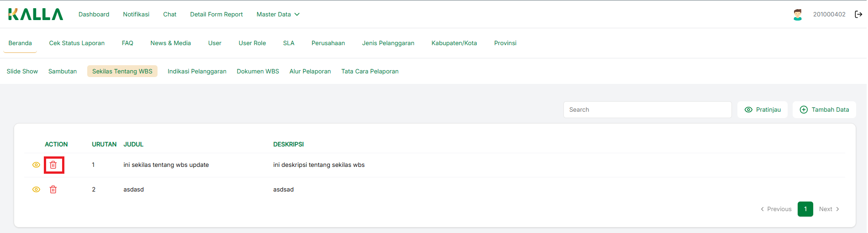View details of the first row via eye icon

pos(36,165)
